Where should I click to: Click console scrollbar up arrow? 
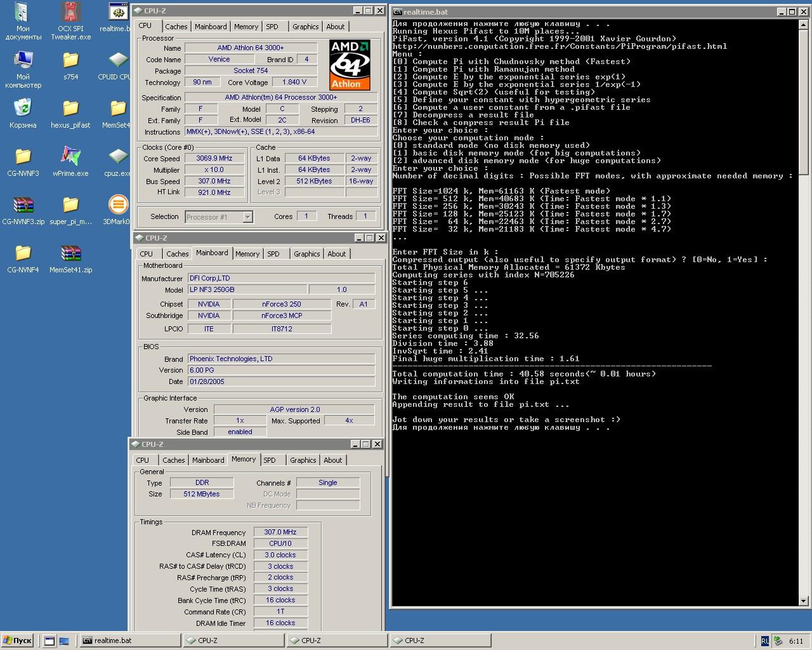804,24
